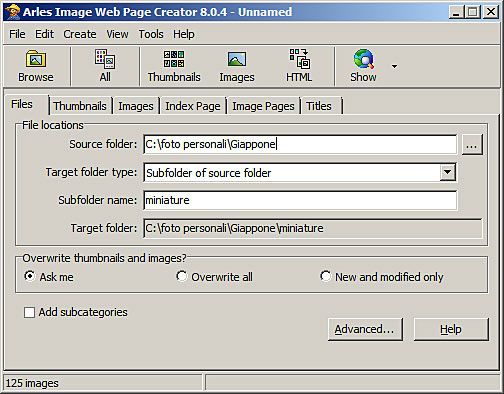Click into the Subfolder name field

pos(300,200)
